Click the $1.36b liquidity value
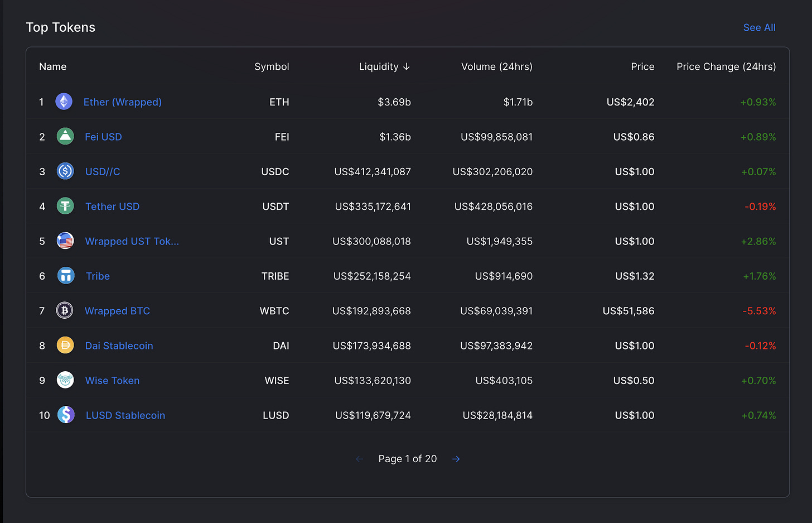This screenshot has height=523, width=812. 395,137
